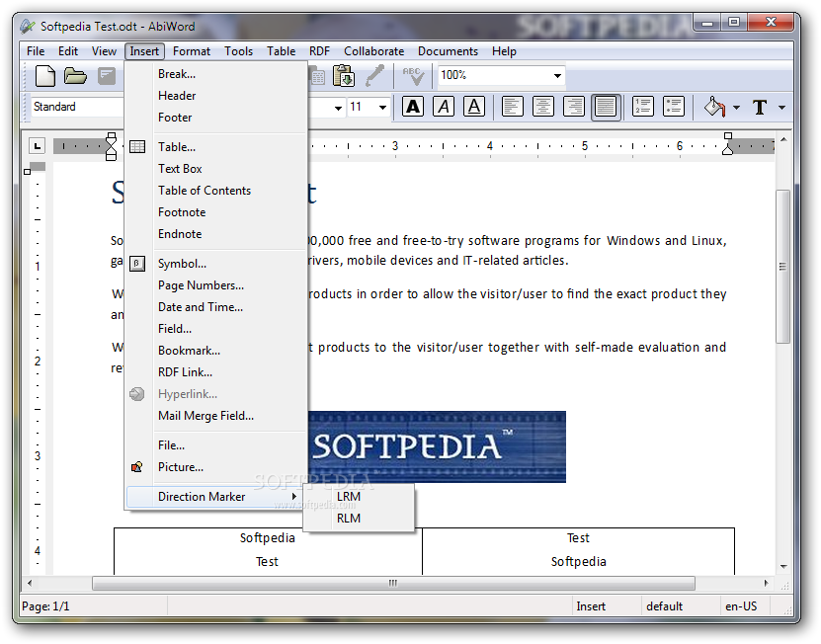Viewport: 821px width, 644px height.
Task: Click the Symbol icon in Insert menu
Action: pyautogui.click(x=137, y=264)
